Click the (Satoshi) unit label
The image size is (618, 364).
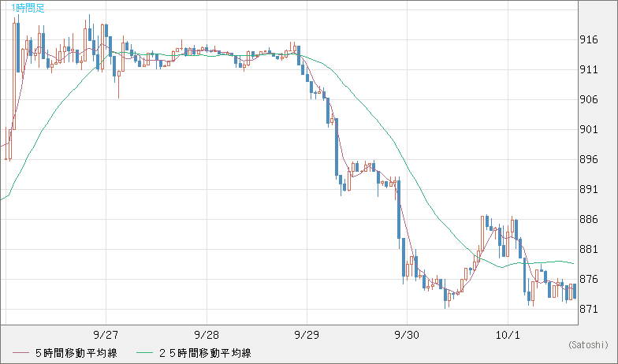[x=587, y=344]
